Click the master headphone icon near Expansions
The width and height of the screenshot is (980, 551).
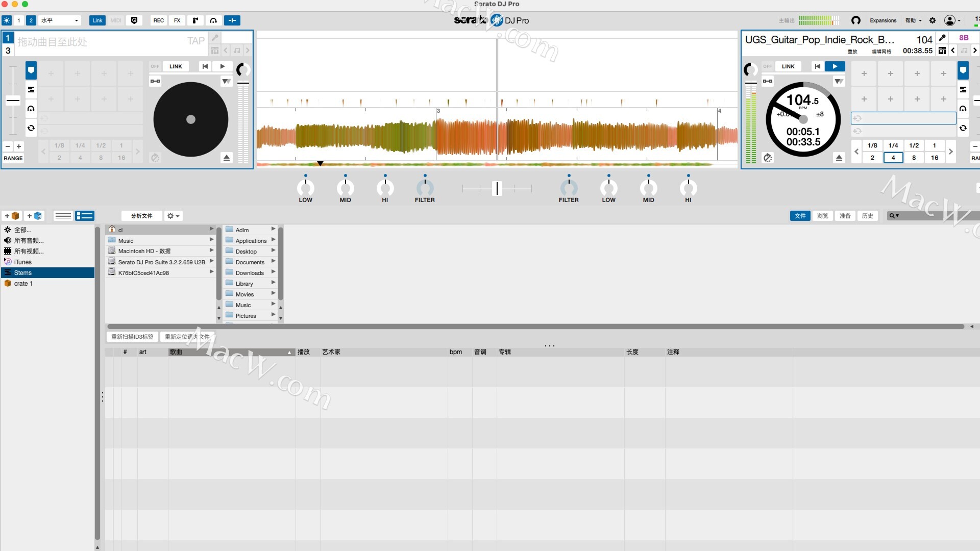coord(856,20)
